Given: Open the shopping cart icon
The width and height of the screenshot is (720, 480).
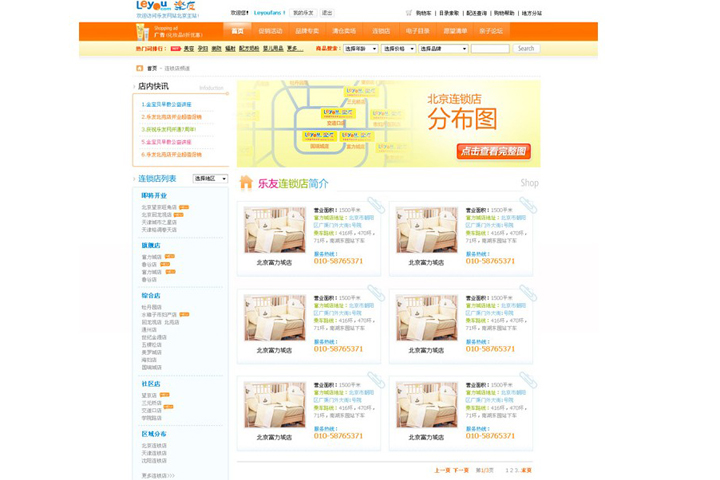Looking at the screenshot, I should click(409, 13).
